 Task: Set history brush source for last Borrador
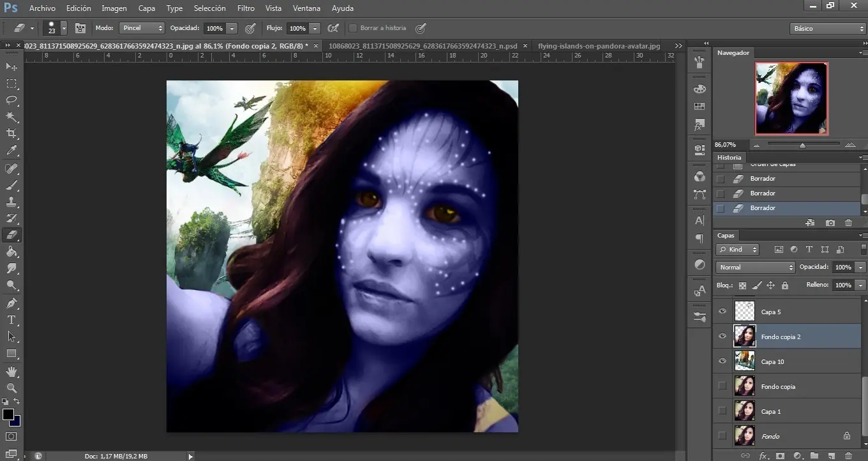[721, 208]
